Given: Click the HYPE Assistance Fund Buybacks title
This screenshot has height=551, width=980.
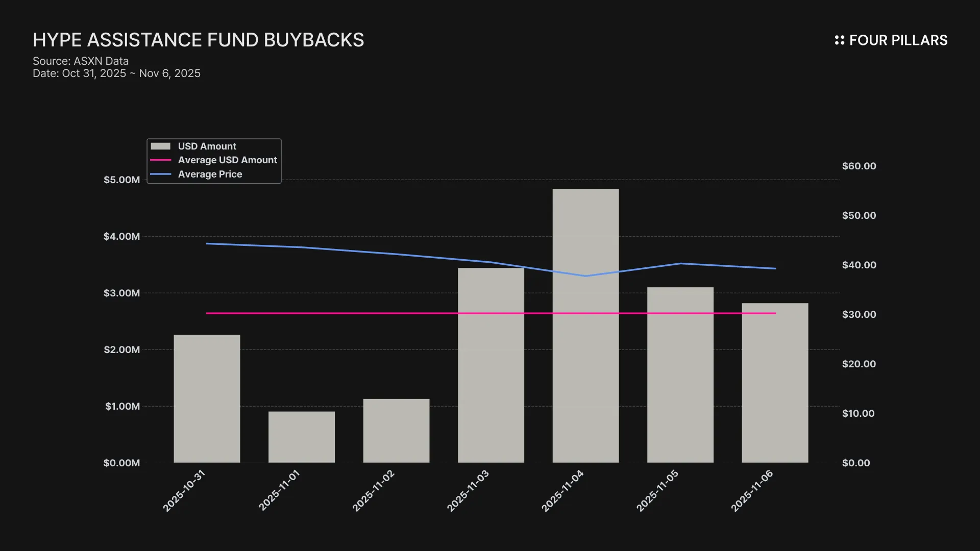Looking at the screenshot, I should pos(198,40).
